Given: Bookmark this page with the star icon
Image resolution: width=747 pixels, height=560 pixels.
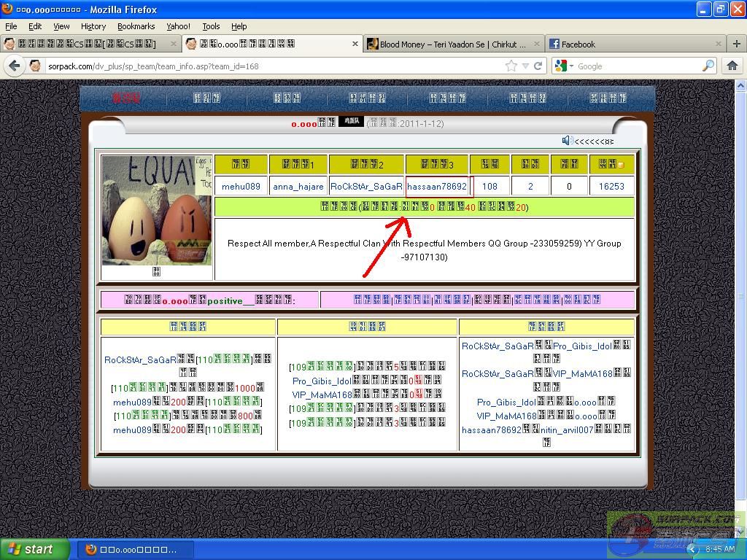Looking at the screenshot, I should 511,66.
